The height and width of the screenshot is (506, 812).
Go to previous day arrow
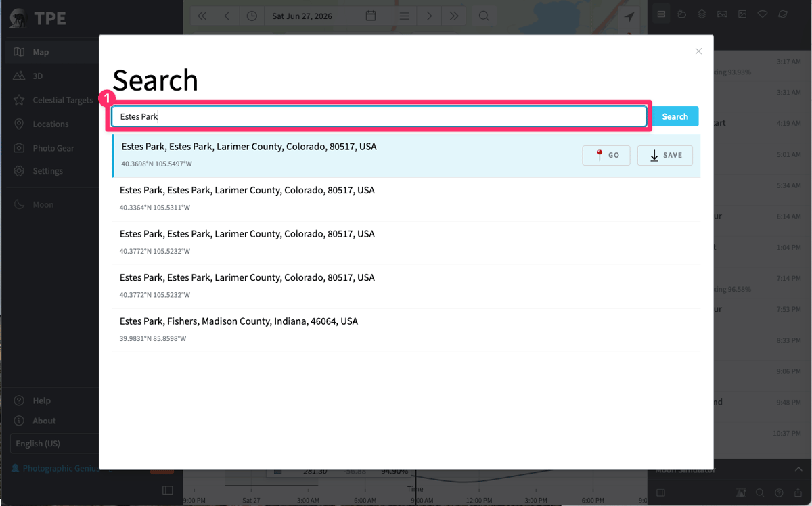[227, 16]
